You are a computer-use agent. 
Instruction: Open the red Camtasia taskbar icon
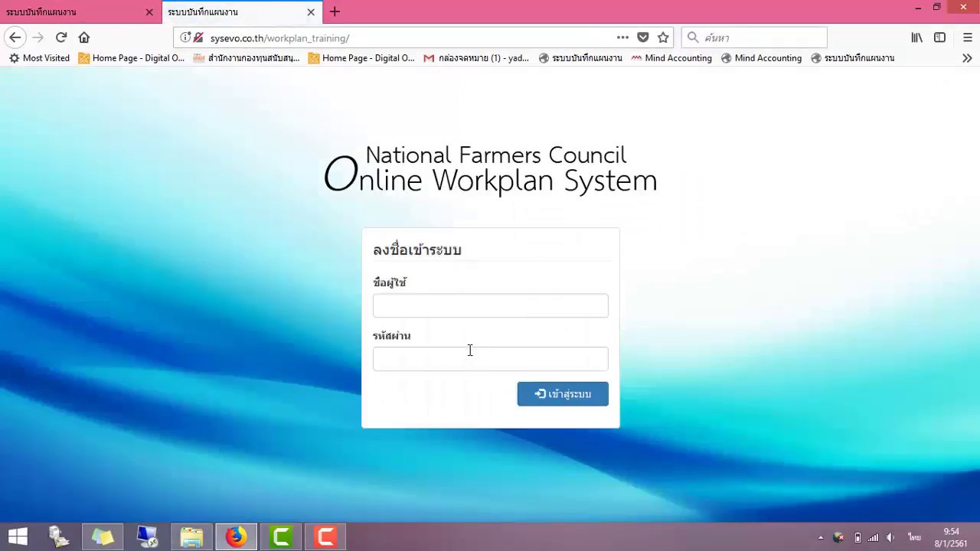coord(325,537)
